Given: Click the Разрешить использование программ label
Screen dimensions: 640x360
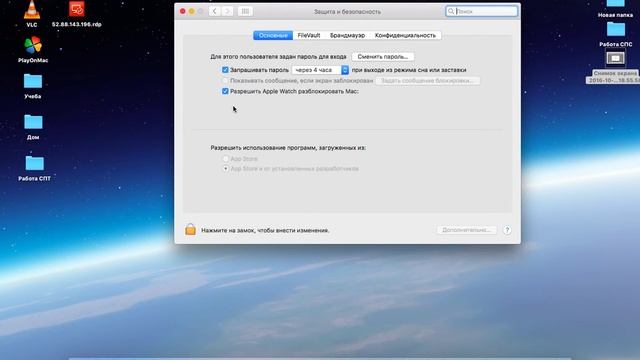Looking at the screenshot, I should tap(288, 148).
